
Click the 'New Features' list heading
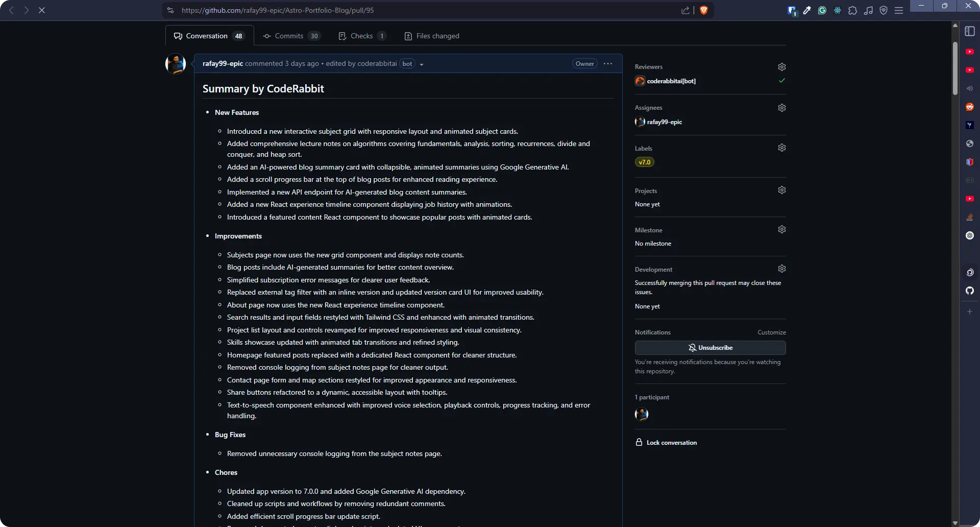tap(237, 112)
